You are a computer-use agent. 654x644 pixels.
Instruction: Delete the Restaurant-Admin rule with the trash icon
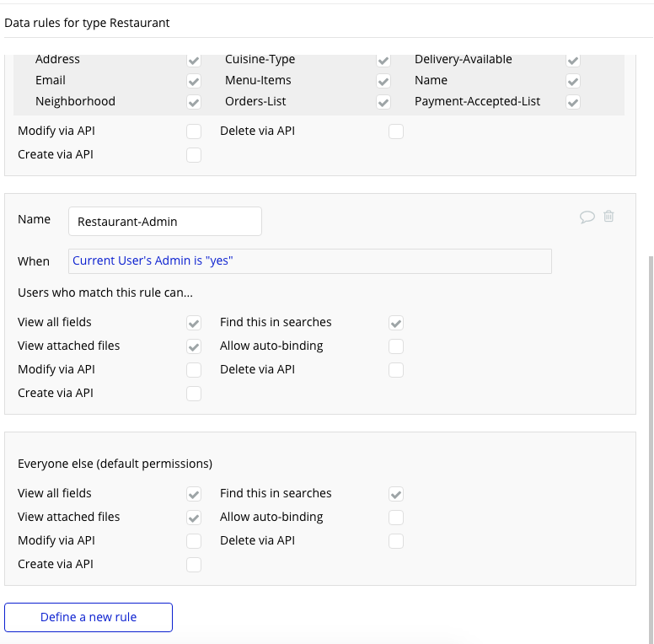coord(609,217)
